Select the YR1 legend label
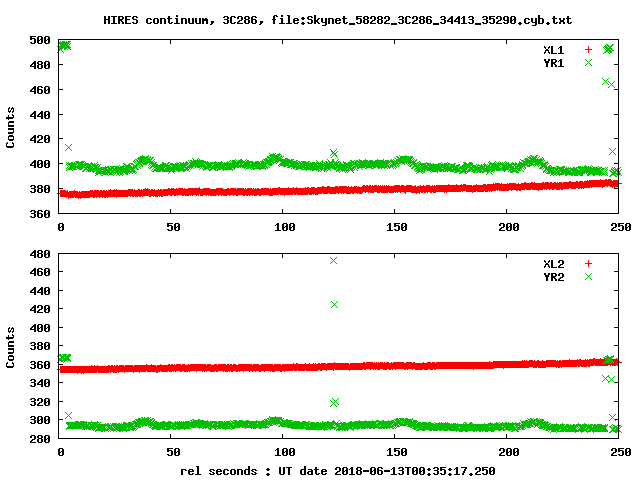Image resolution: width=640 pixels, height=480 pixels. click(553, 63)
